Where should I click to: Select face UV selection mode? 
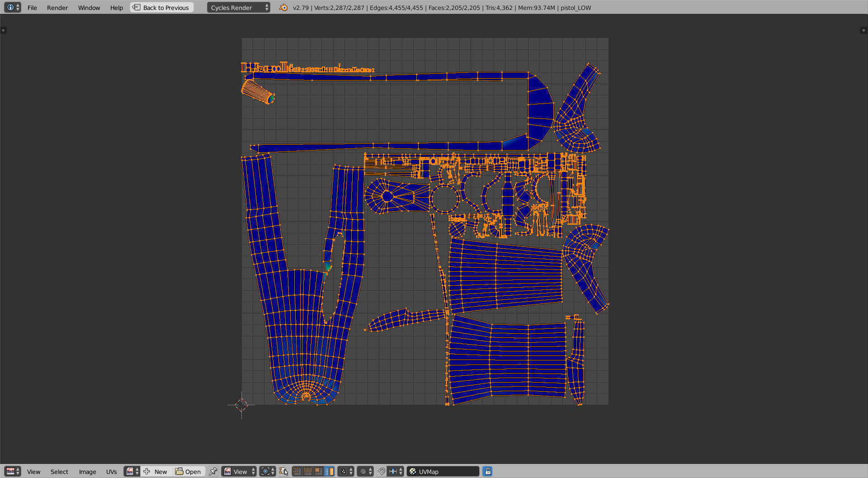click(x=319, y=471)
